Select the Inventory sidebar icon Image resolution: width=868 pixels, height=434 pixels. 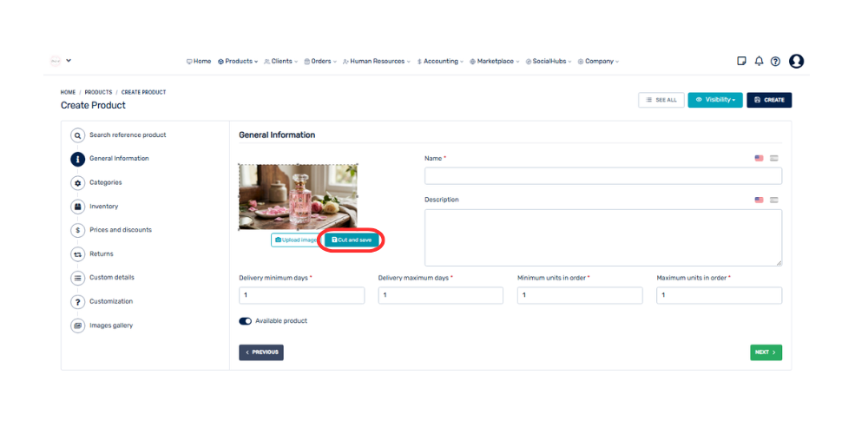[77, 207]
